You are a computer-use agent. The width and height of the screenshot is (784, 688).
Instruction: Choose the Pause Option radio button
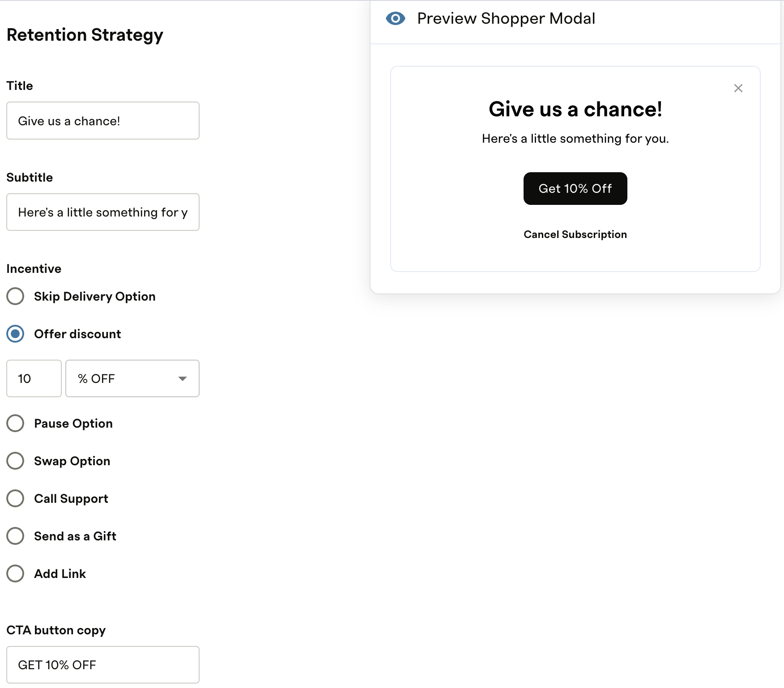(x=15, y=423)
